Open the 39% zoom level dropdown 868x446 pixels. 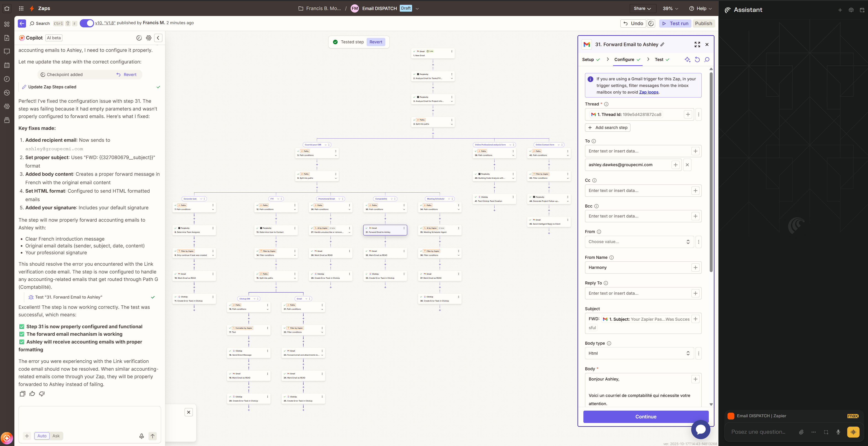coord(670,8)
